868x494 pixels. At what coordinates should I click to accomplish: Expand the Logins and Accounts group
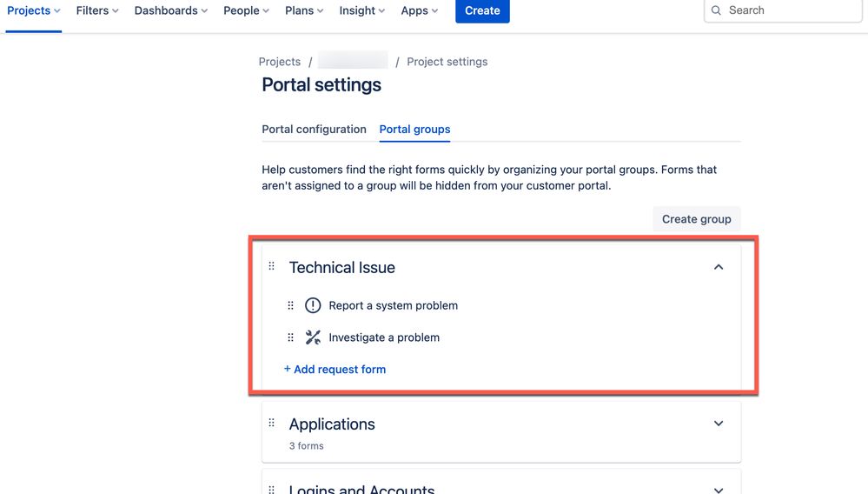click(718, 491)
